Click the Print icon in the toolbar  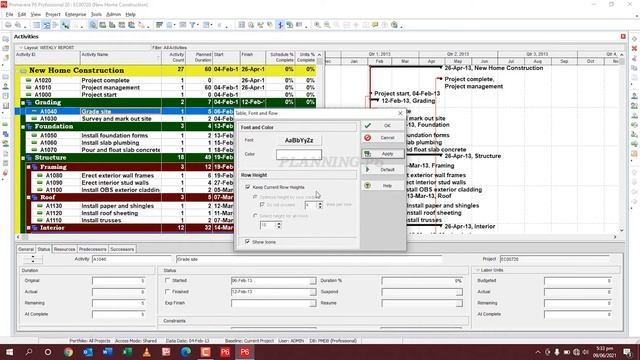click(8, 25)
